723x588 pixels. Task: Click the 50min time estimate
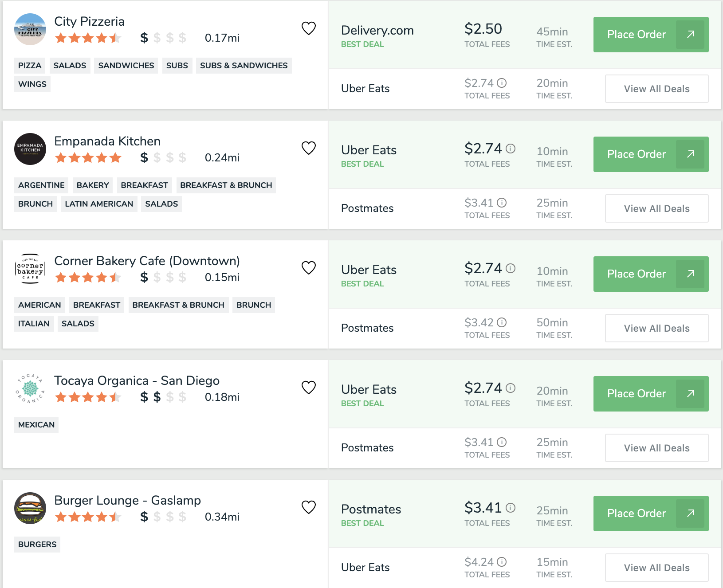(x=552, y=322)
